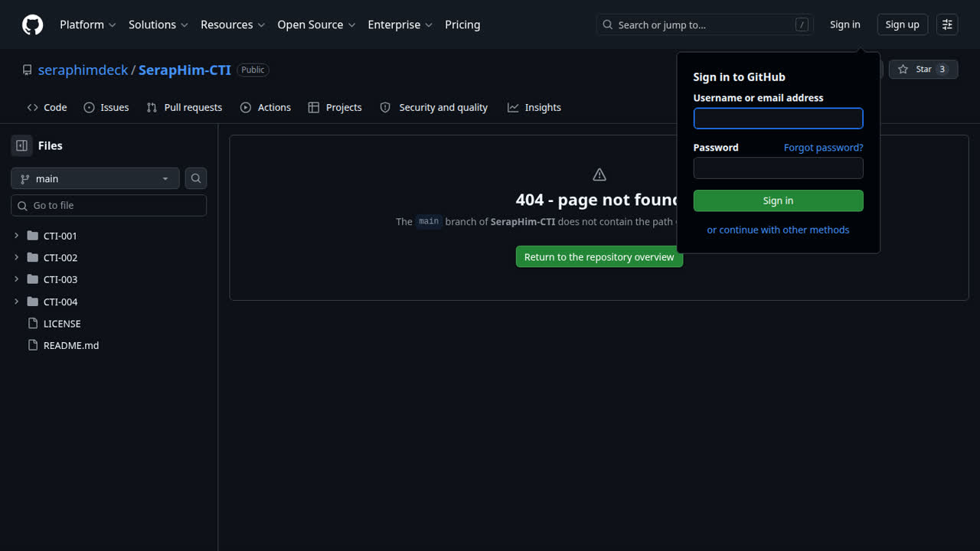Open the Enterprise navigation dropdown
This screenshot has width=980, height=551.
click(400, 24)
